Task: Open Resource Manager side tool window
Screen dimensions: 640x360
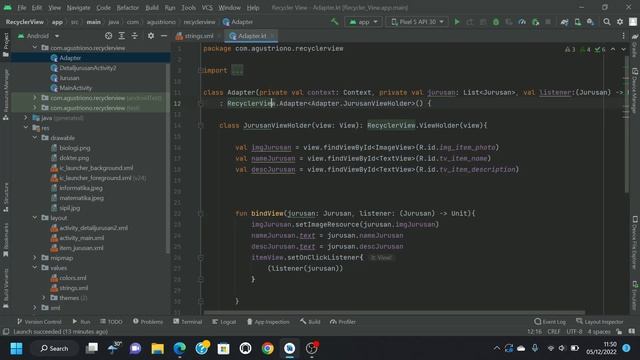Action: click(x=6, y=94)
